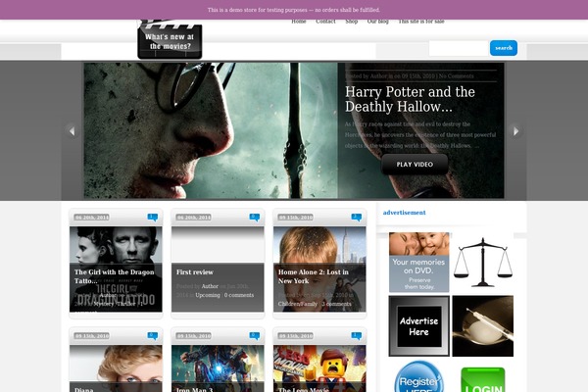Screen dimensions: 588x392
Task: Click the blue search button
Action: [x=504, y=48]
